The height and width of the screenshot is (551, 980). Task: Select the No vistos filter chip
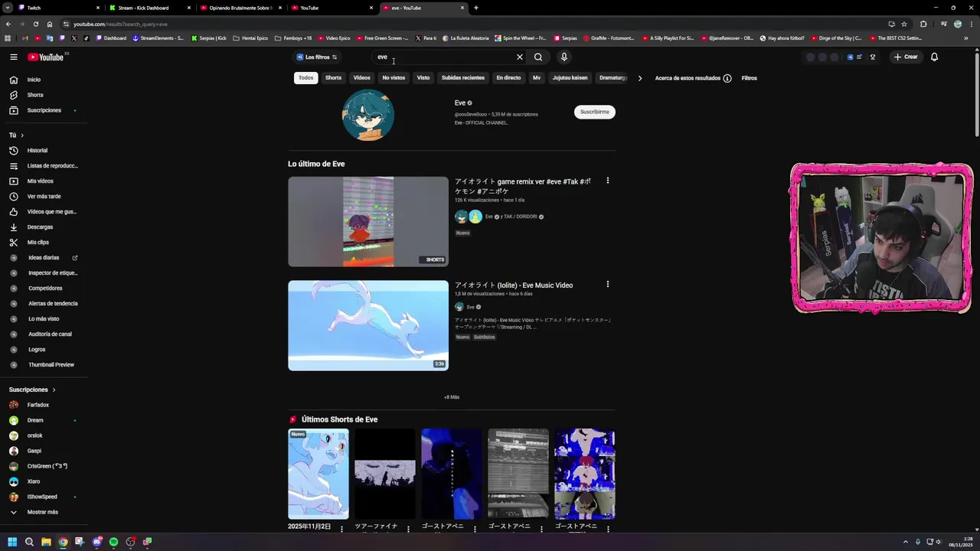[x=394, y=78]
